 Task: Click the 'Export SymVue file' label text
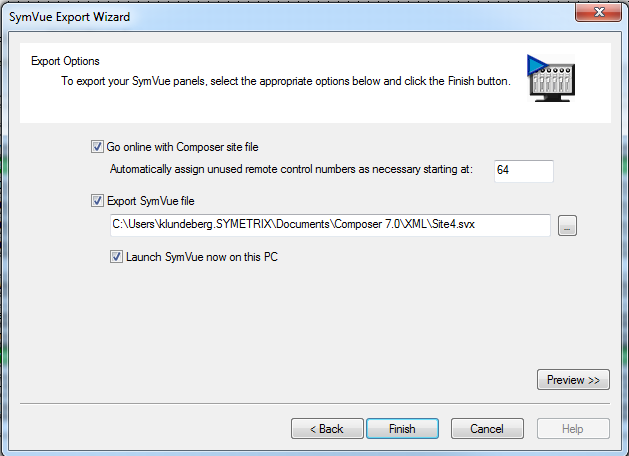point(151,201)
